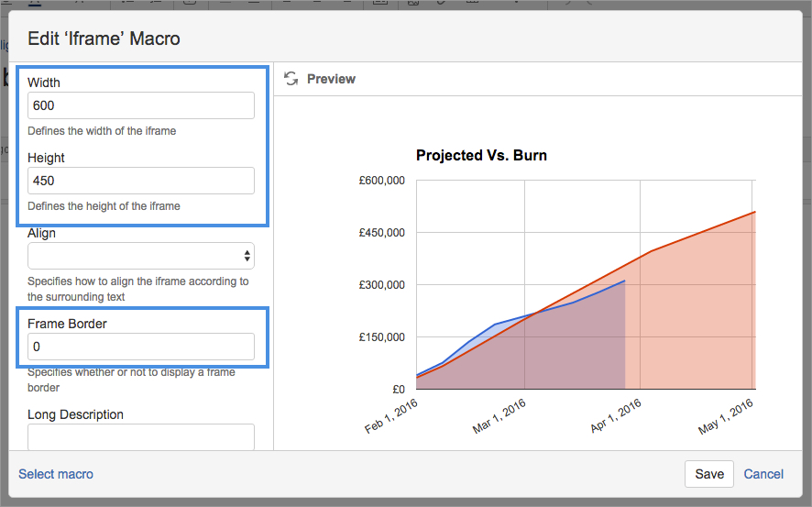The image size is (812, 507).
Task: Click into the Width field showing 600
Action: click(141, 105)
